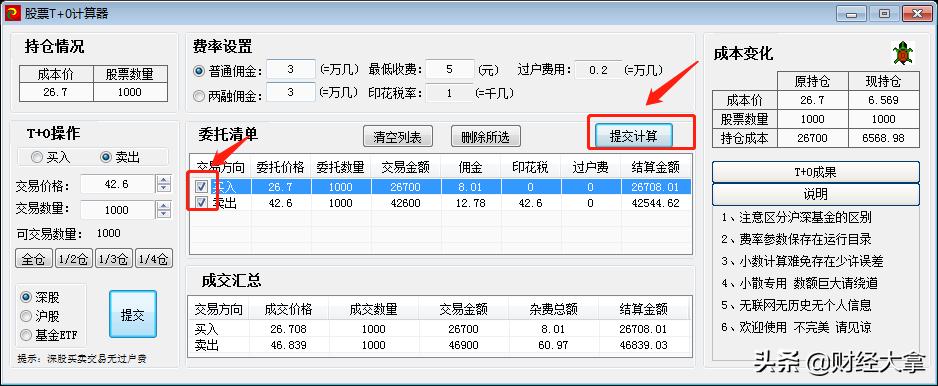Choose the 两融佣金 option

(199, 95)
